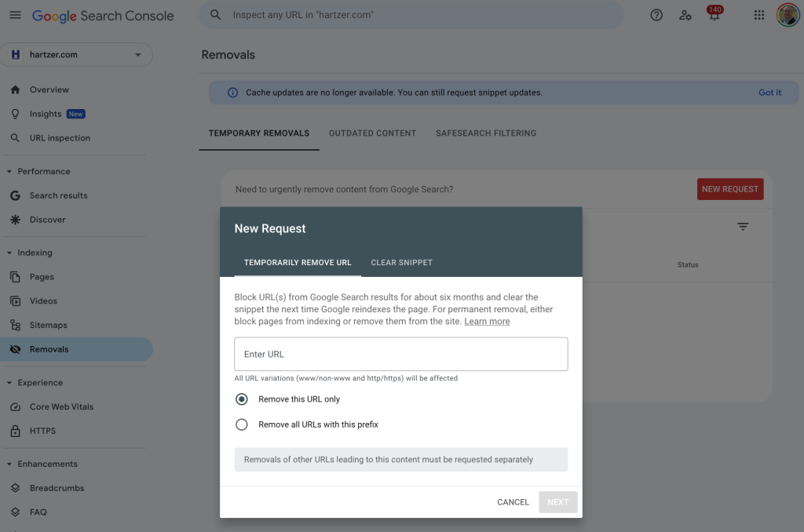The height and width of the screenshot is (532, 804).
Task: Click the Discover asterisk icon
Action: click(x=16, y=220)
